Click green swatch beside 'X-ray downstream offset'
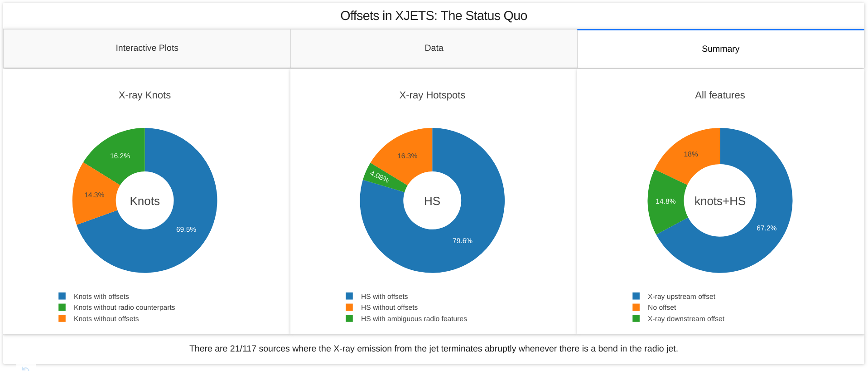This screenshot has width=868, height=371. point(637,318)
